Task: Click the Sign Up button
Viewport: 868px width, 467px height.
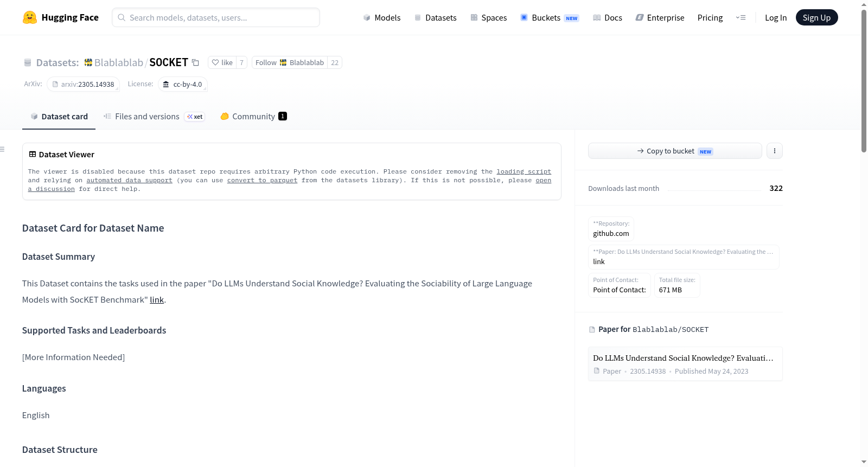Action: click(816, 17)
